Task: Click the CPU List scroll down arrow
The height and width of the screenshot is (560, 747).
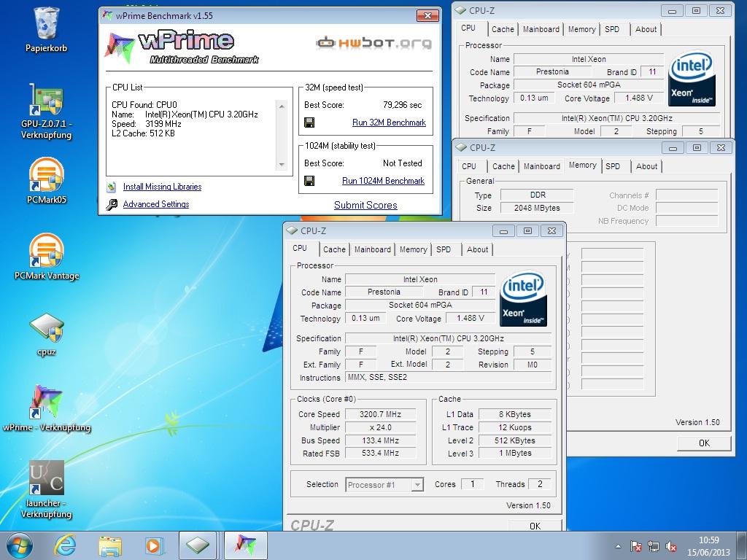Action: [x=282, y=165]
